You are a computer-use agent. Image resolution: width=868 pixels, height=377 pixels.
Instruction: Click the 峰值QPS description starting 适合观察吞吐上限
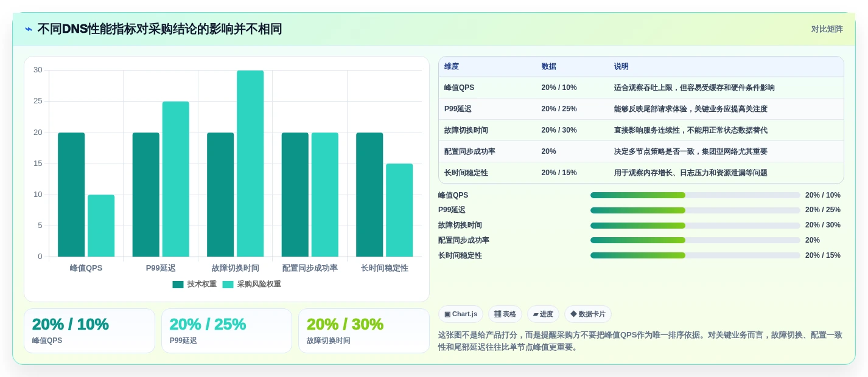(x=694, y=88)
